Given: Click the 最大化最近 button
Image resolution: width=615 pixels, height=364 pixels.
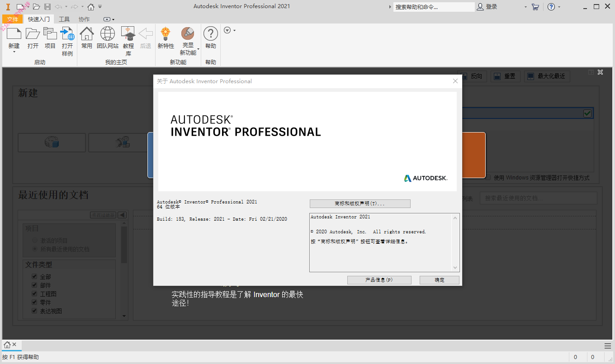Looking at the screenshot, I should point(547,76).
